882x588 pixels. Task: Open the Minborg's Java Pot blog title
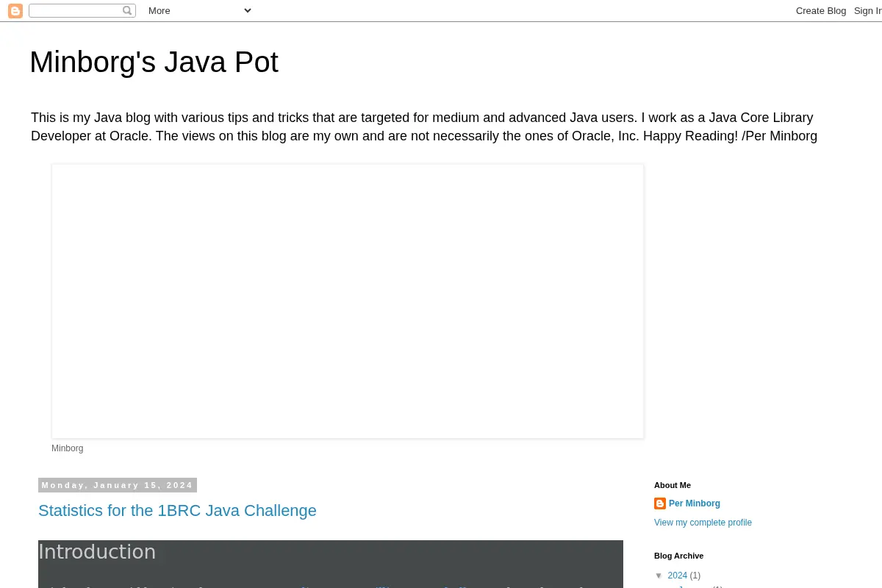click(x=154, y=62)
